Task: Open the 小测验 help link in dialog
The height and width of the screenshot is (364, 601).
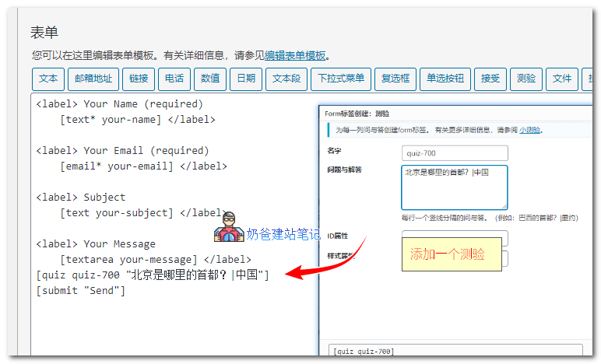Action: [529, 130]
